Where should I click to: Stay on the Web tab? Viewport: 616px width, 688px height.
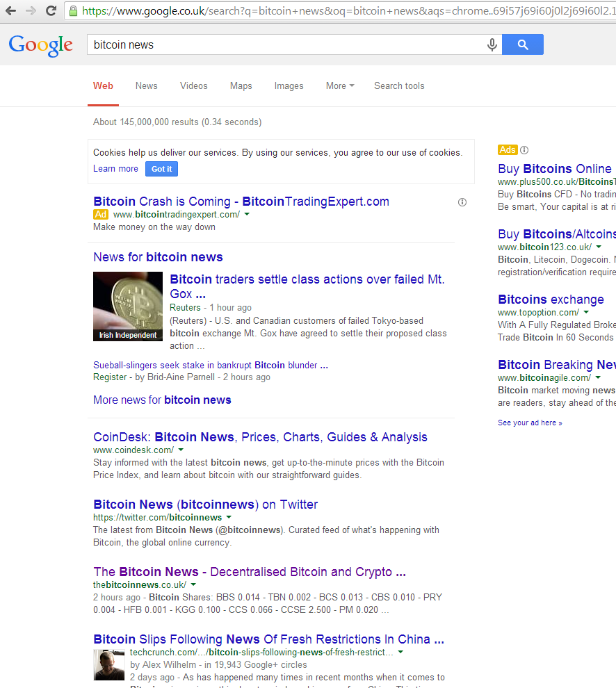[x=103, y=86]
